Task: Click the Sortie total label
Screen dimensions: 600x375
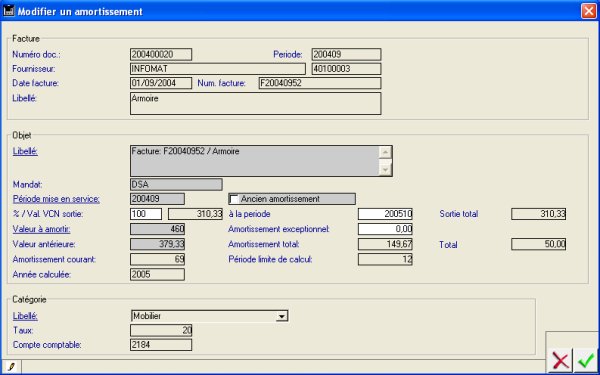Action: point(458,214)
